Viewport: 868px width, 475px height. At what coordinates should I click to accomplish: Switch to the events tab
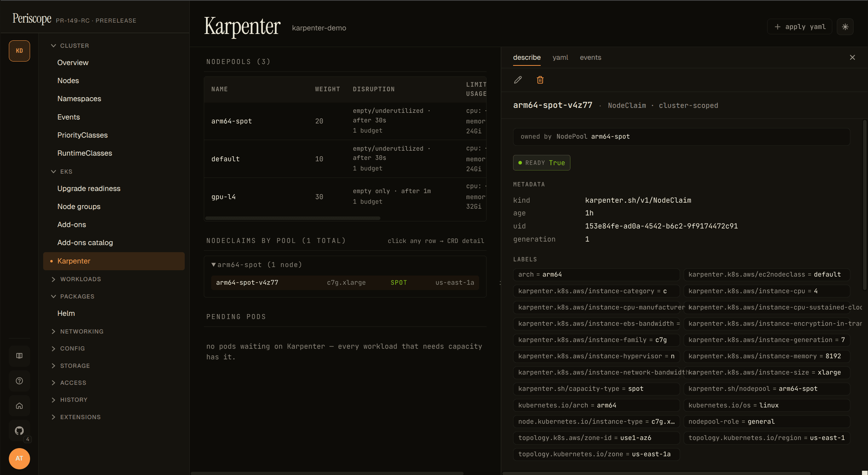click(590, 57)
